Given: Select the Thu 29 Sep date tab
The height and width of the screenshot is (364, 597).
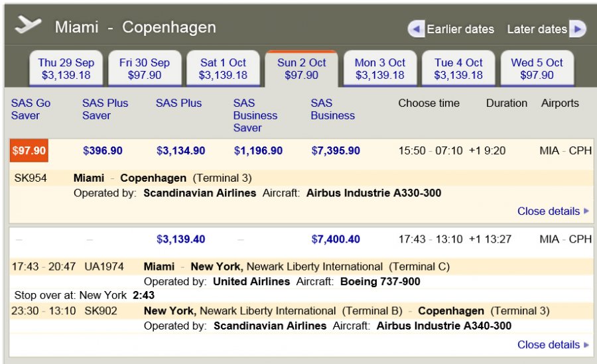Looking at the screenshot, I should pyautogui.click(x=66, y=68).
